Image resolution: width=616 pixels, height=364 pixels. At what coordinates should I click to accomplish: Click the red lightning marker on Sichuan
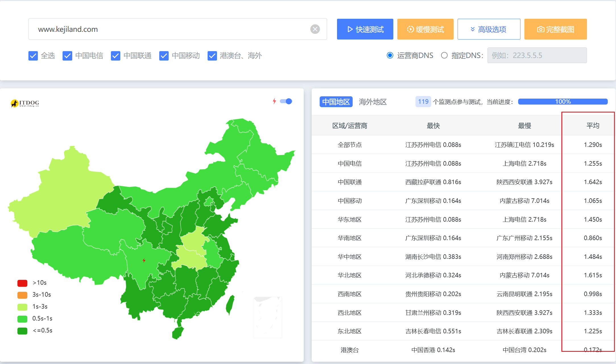144,260
